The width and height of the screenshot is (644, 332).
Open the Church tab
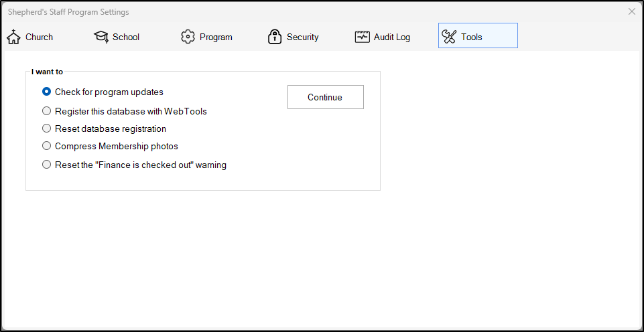point(39,37)
